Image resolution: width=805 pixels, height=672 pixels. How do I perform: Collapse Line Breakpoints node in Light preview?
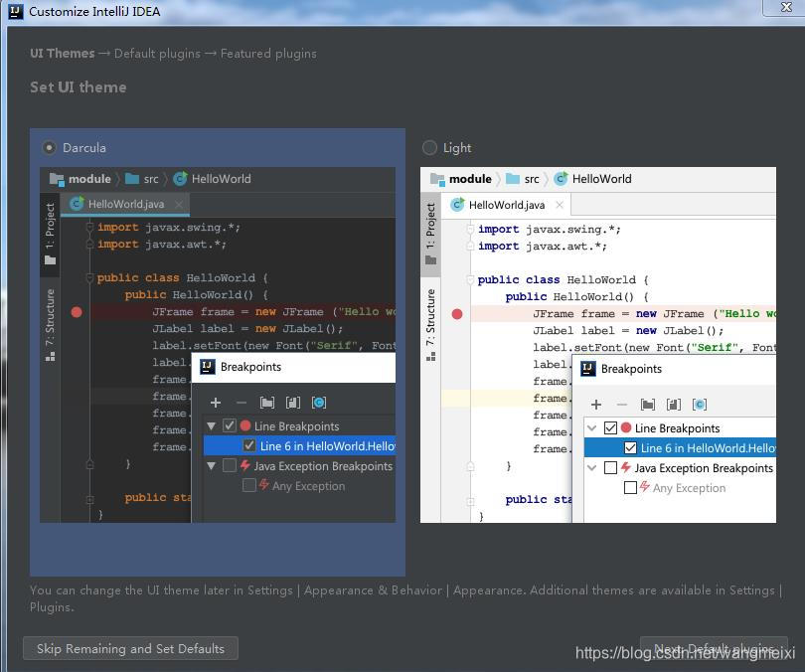pos(592,428)
